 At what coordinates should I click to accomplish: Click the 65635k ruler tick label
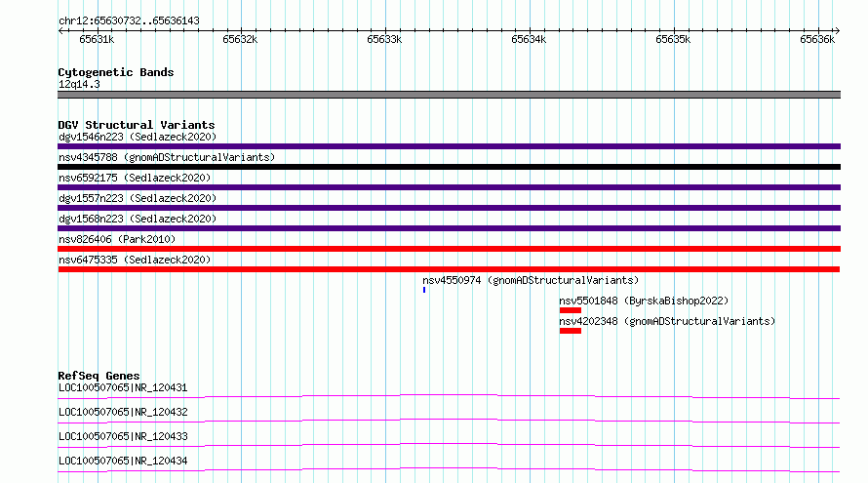click(x=673, y=39)
